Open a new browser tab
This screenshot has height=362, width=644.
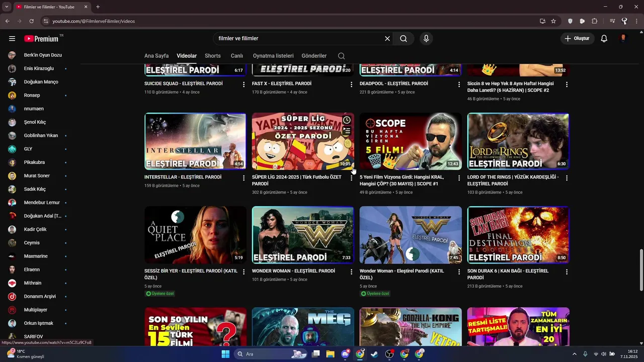click(98, 7)
